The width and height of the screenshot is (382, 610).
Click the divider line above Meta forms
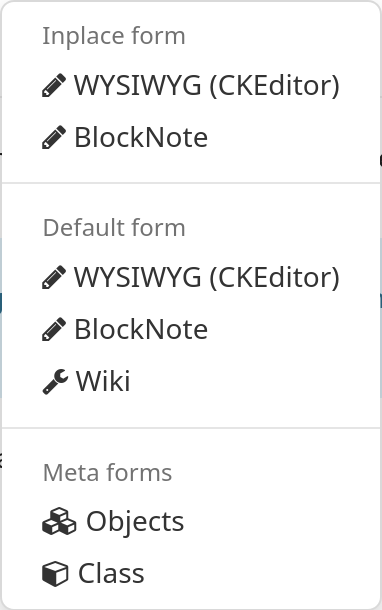pyautogui.click(x=191, y=428)
